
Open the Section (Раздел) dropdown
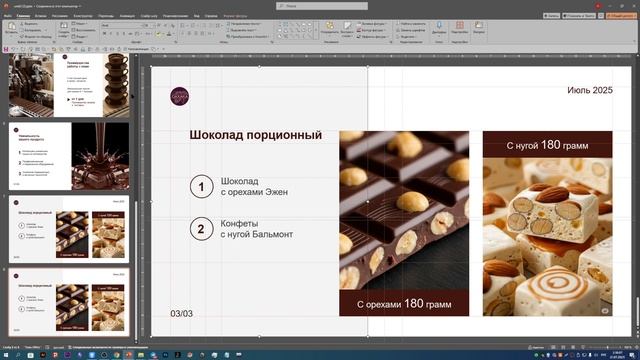pyautogui.click(x=80, y=36)
